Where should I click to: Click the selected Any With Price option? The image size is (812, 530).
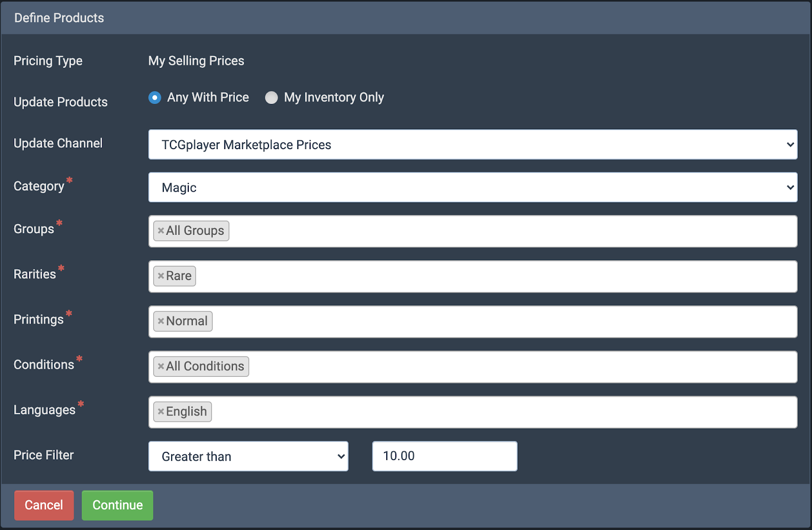[x=154, y=97]
